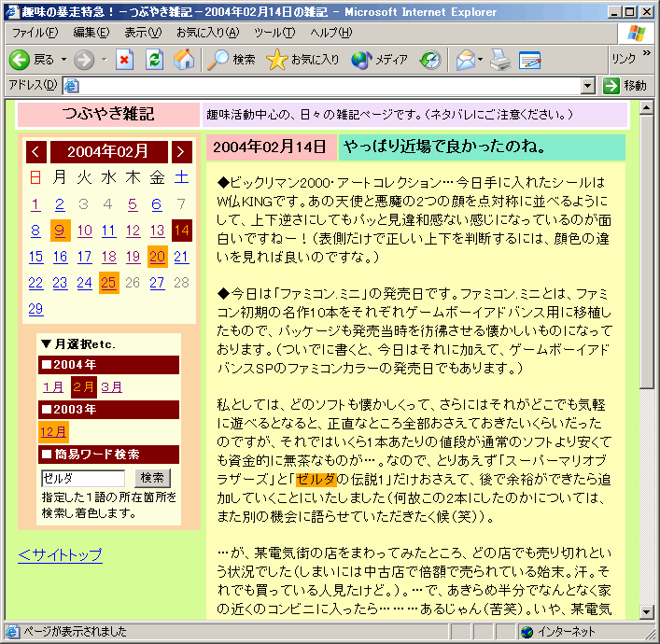Click ページが表示されました status text
Image resolution: width=660 pixels, height=644 pixels.
[75, 631]
